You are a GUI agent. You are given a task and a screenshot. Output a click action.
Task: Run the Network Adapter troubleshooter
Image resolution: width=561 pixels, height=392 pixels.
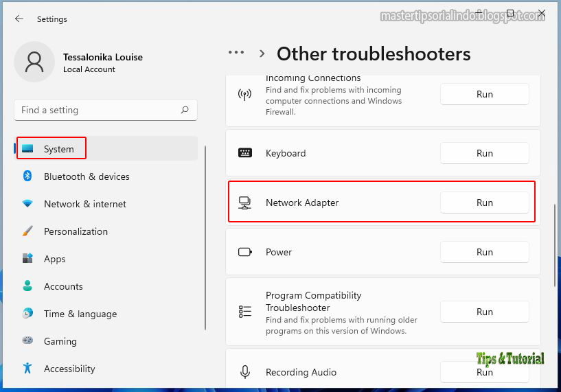(484, 203)
